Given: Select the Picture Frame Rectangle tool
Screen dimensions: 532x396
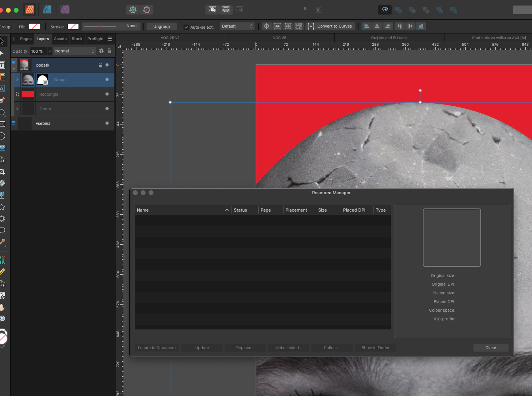Looking at the screenshot, I should [x=2, y=124].
